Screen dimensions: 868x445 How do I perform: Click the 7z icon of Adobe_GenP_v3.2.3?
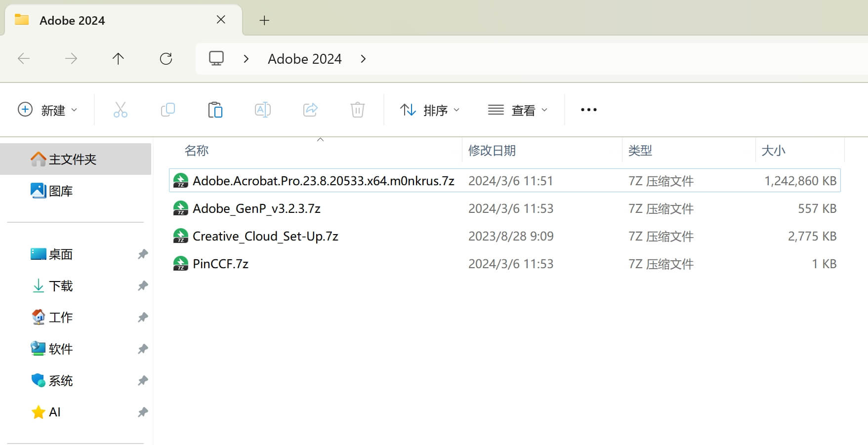[x=181, y=208]
